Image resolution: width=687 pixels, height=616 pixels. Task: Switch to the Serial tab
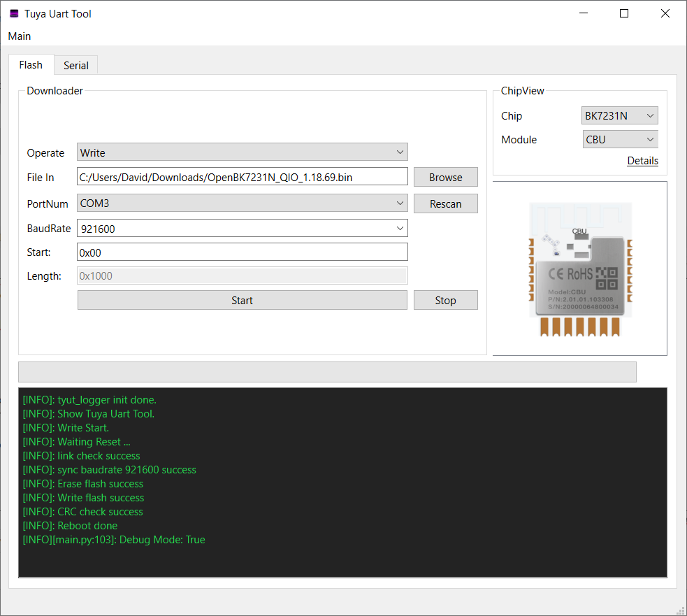[75, 65]
